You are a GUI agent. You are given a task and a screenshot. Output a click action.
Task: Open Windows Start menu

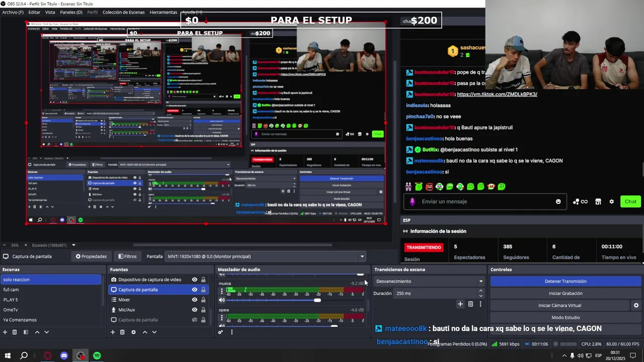[8, 355]
